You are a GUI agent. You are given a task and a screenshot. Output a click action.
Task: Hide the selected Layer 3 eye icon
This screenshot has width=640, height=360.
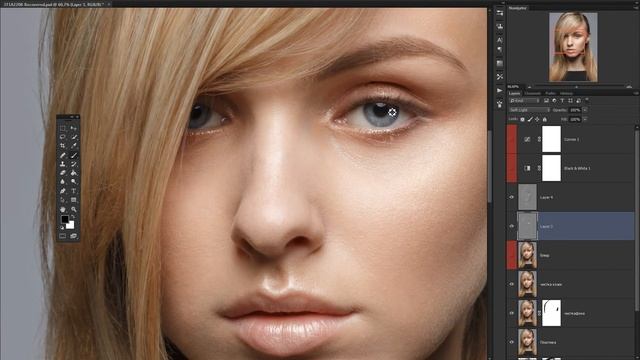click(512, 226)
